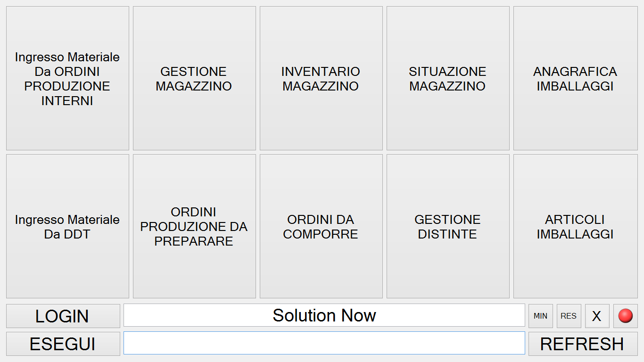Viewport: 644px width, 362px height.
Task: Open ARTICOLI IMBALLAGGI tile
Action: (x=575, y=226)
